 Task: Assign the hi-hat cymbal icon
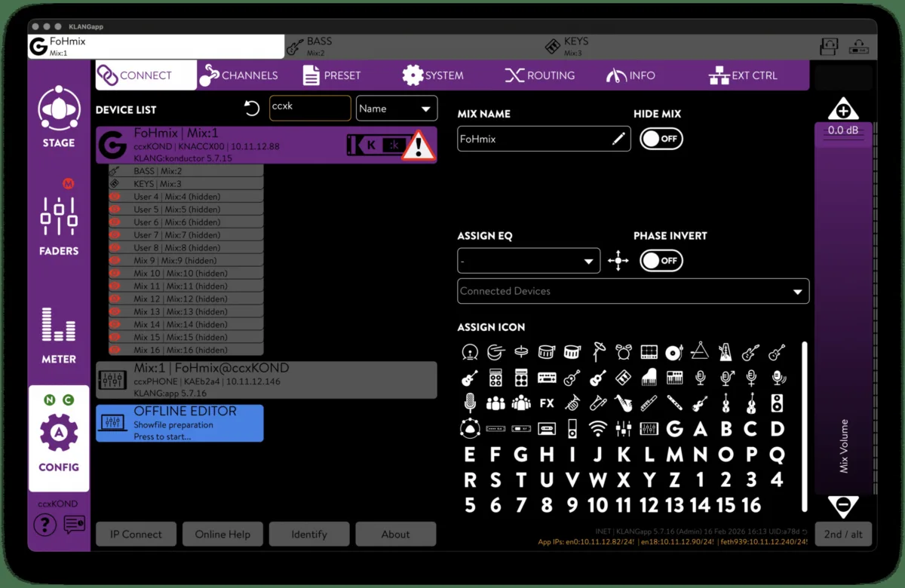pyautogui.click(x=522, y=351)
